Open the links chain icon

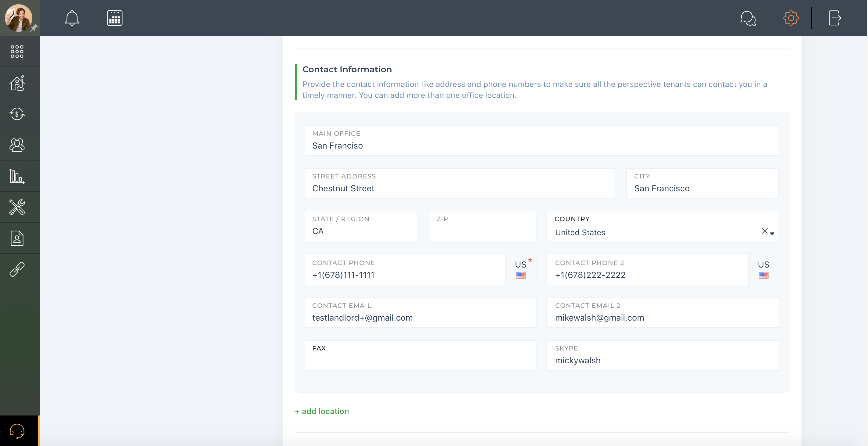(17, 269)
